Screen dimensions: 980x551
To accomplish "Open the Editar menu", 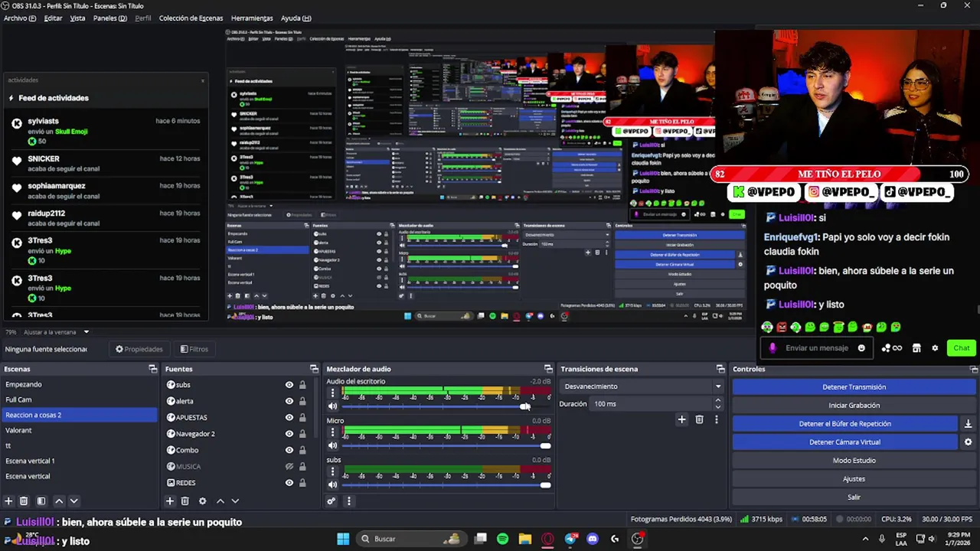I will coord(53,18).
